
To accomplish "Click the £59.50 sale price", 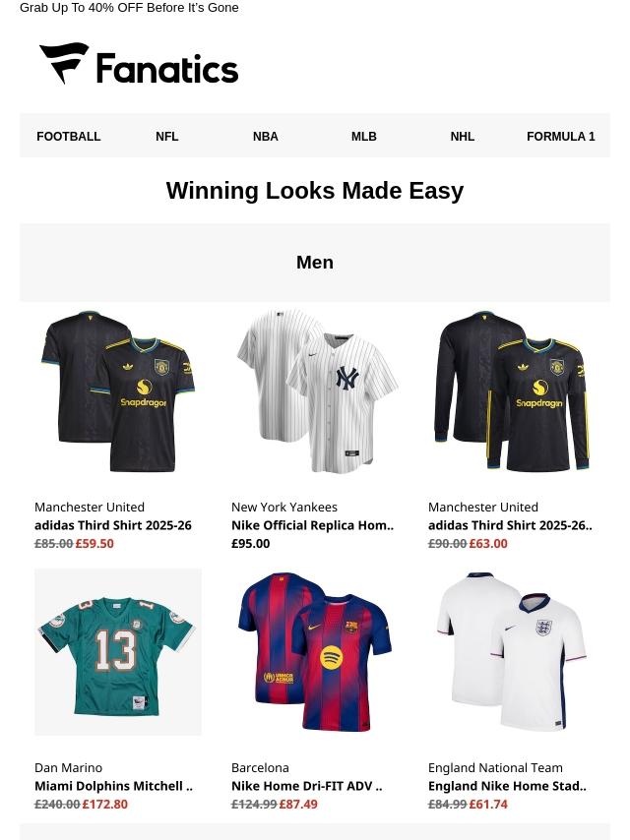I will (94, 543).
